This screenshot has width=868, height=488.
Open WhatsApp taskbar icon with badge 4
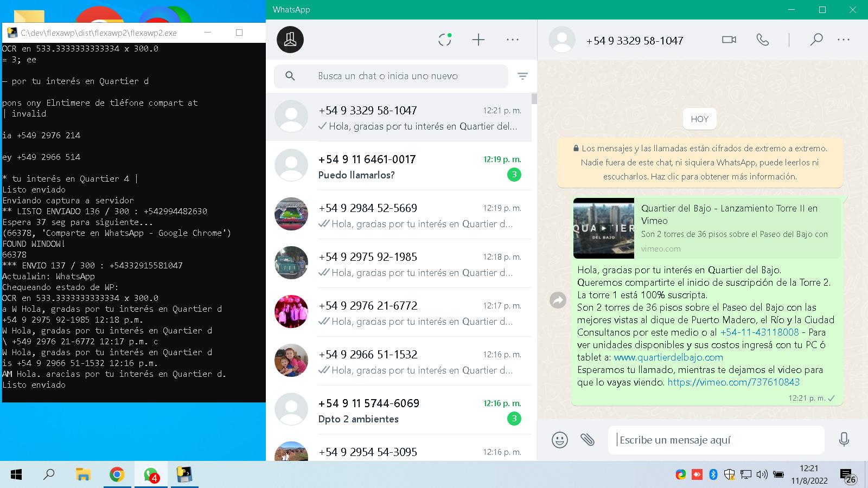(151, 475)
